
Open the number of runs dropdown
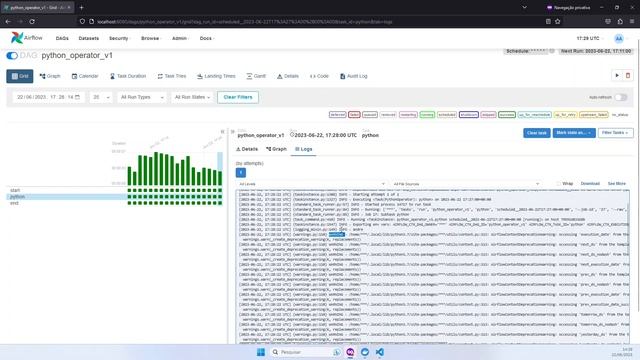(x=101, y=97)
